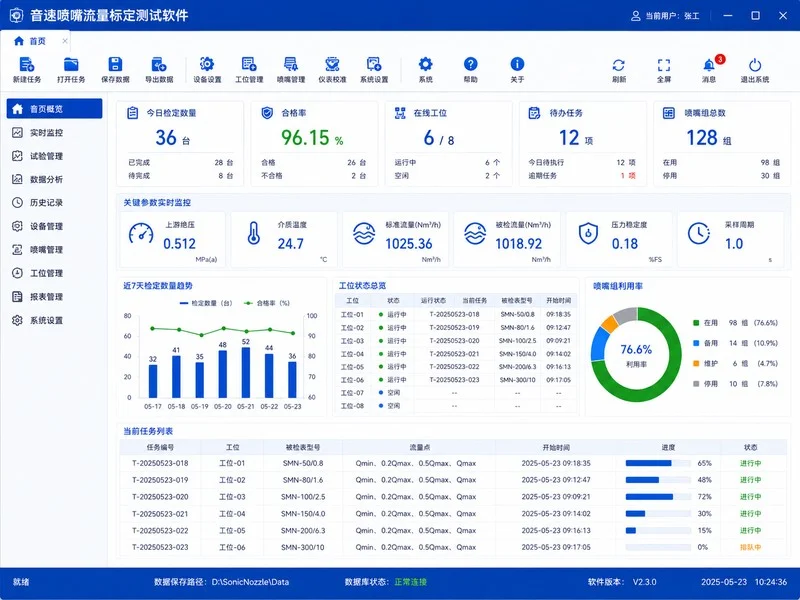Open 历史记录 sidebar item

(x=54, y=203)
